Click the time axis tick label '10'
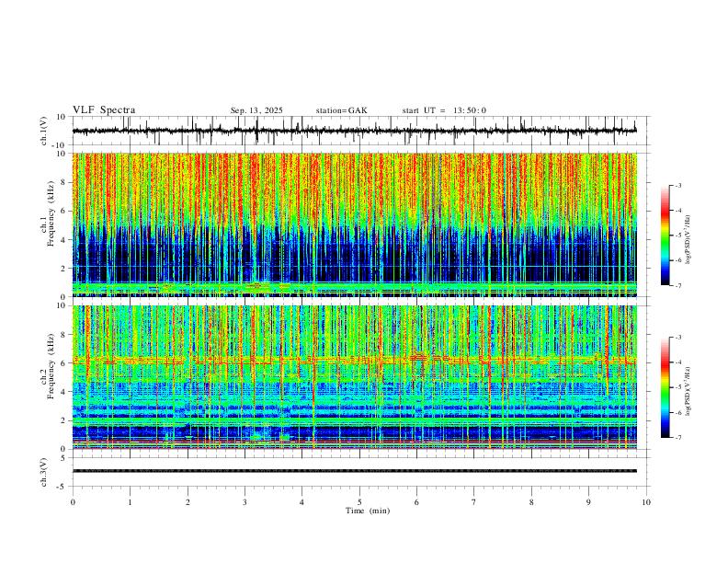The width and height of the screenshot is (728, 563). (646, 502)
